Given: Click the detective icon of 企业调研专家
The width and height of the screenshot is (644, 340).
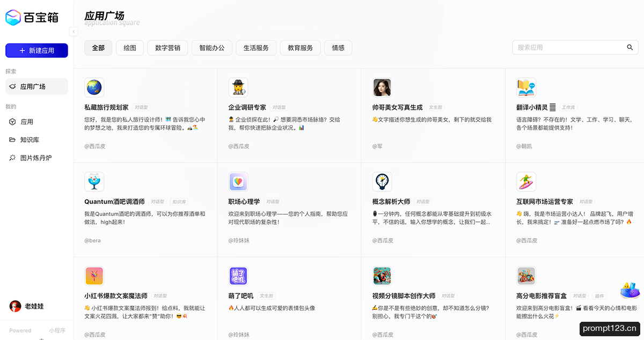Looking at the screenshot, I should click(x=238, y=87).
